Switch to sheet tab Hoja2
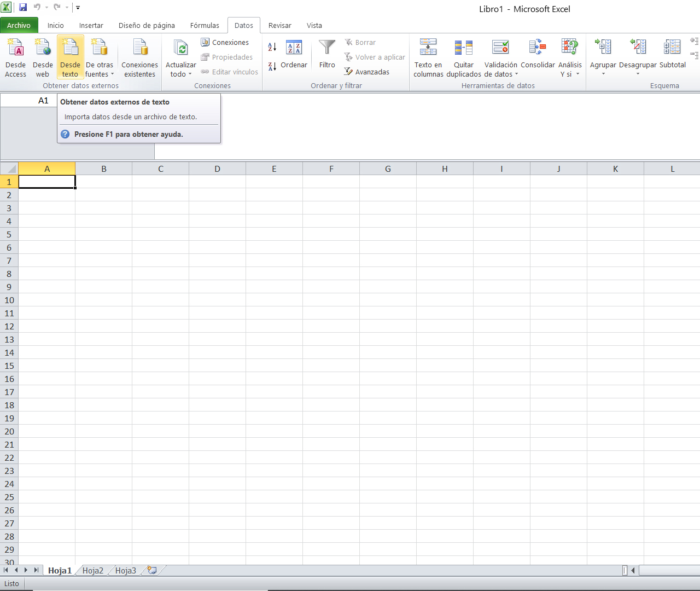The image size is (700, 591). 93,571
